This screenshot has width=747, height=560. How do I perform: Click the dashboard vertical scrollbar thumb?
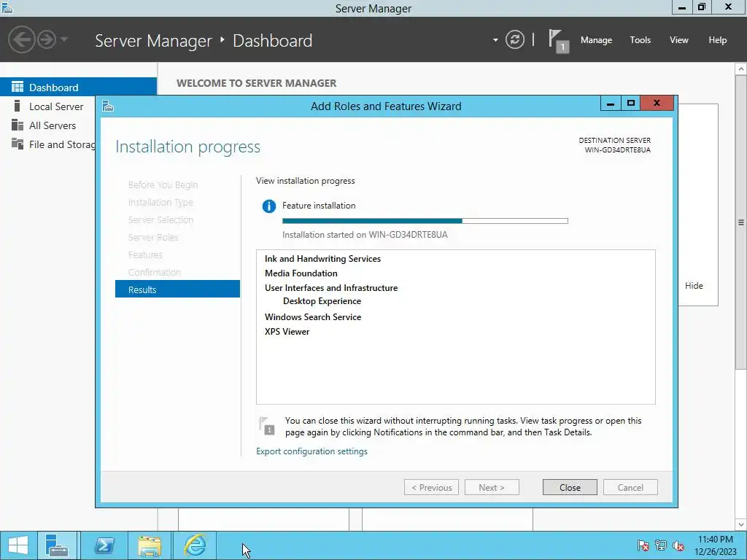741,222
